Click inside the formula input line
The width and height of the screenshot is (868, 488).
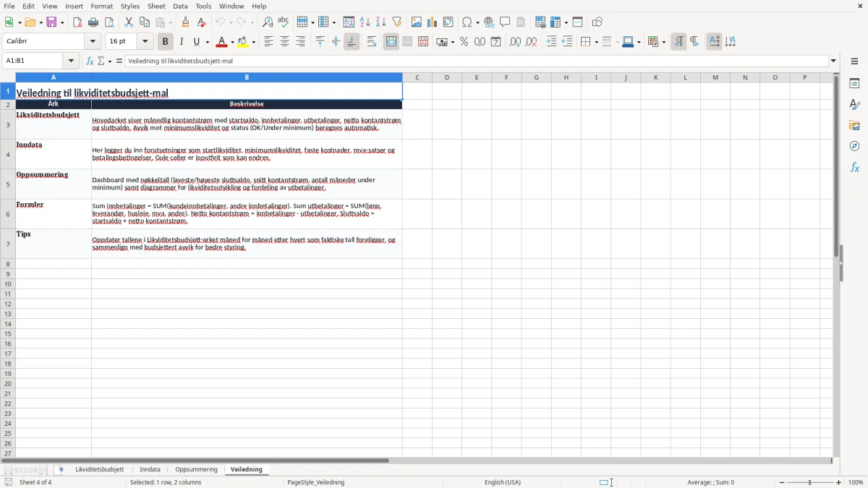477,61
